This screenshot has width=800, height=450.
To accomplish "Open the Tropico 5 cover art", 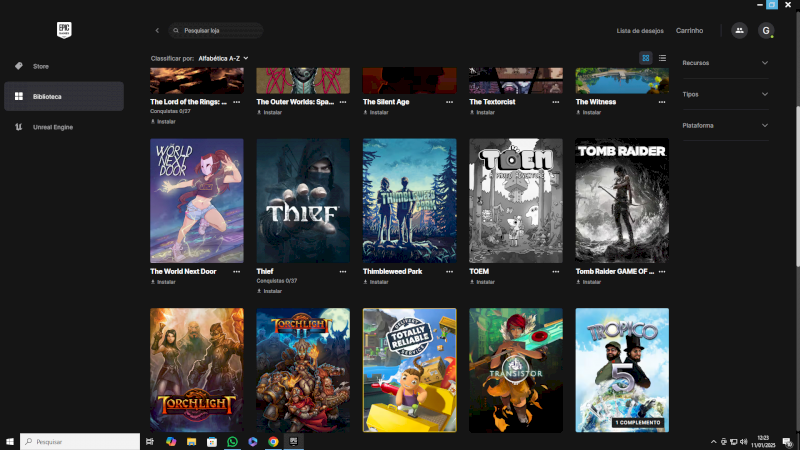I will pos(622,370).
